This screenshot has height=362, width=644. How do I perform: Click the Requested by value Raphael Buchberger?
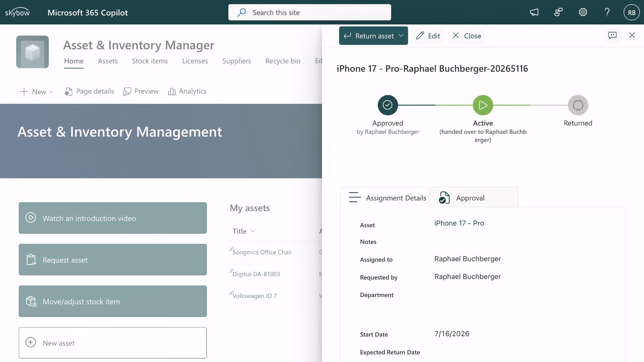(x=468, y=277)
